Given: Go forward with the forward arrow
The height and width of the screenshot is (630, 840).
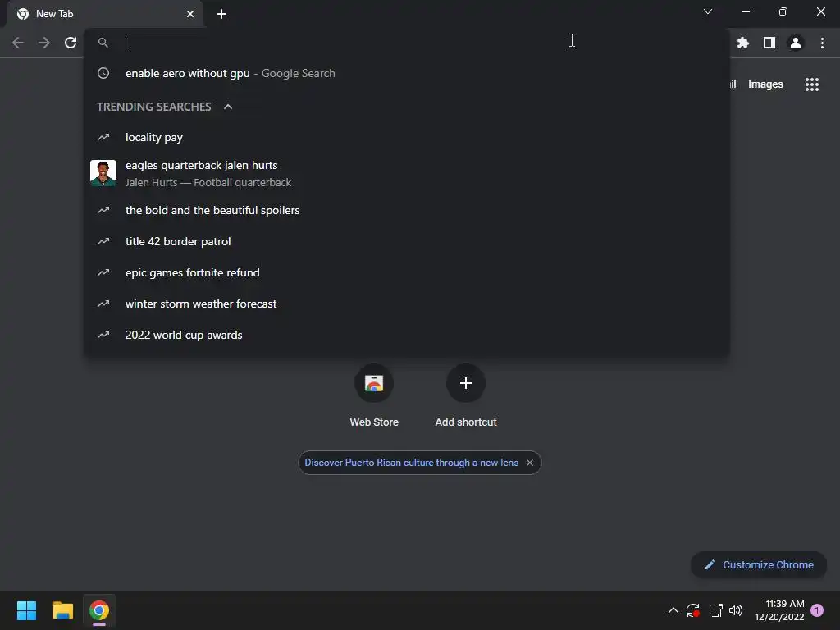Looking at the screenshot, I should (x=44, y=43).
